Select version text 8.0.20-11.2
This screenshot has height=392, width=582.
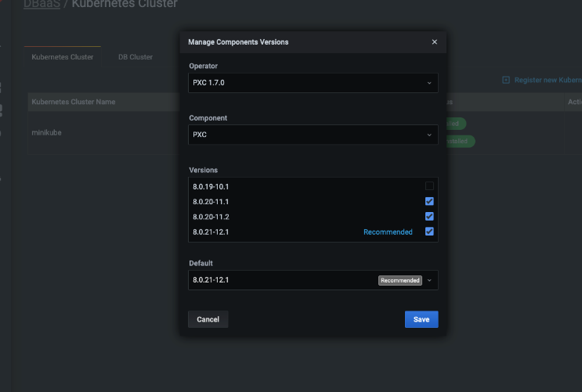click(211, 217)
